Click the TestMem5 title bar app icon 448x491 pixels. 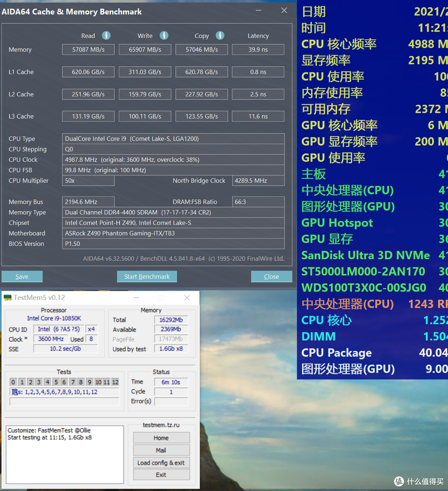tap(7, 297)
